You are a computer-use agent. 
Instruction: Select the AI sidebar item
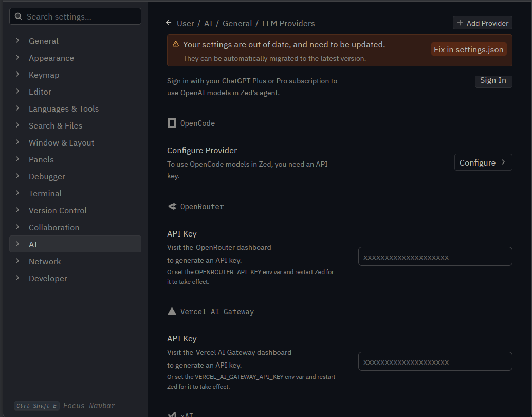[75, 244]
